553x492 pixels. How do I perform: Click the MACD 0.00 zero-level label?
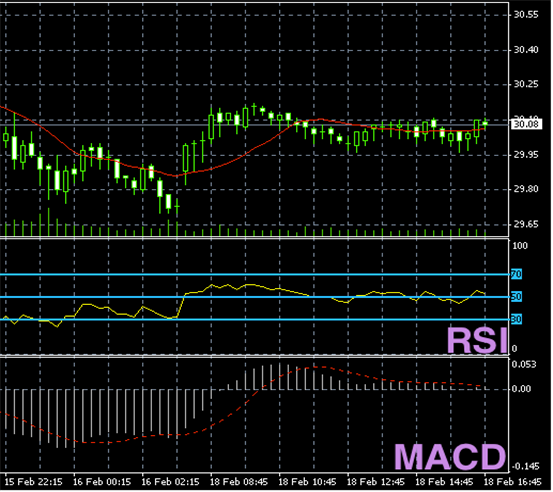coord(522,389)
